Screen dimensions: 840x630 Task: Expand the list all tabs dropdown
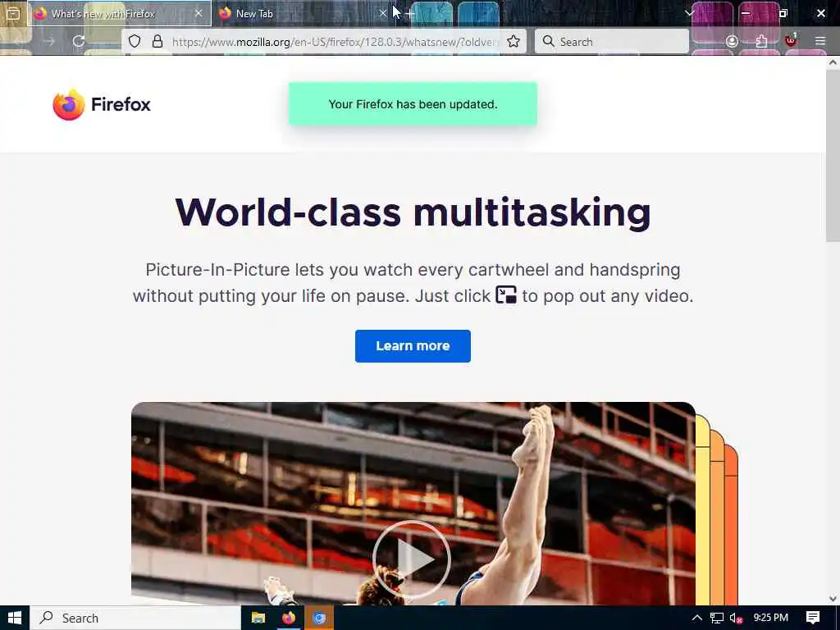tap(689, 13)
